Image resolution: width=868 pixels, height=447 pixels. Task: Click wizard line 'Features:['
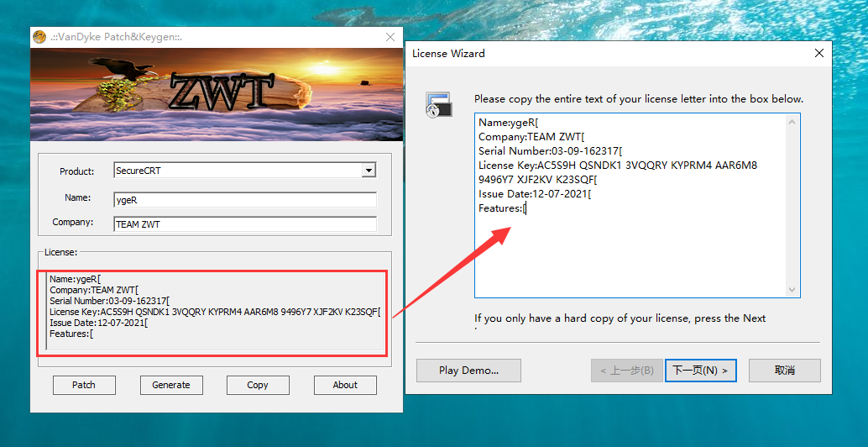503,208
